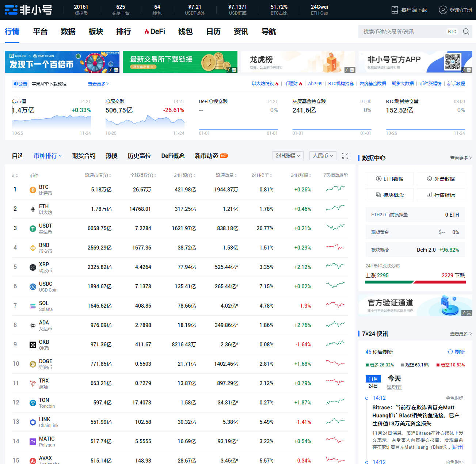Click 查看更多 next to 数据中心
Viewport: 476px width, 464px height.
tap(461, 158)
